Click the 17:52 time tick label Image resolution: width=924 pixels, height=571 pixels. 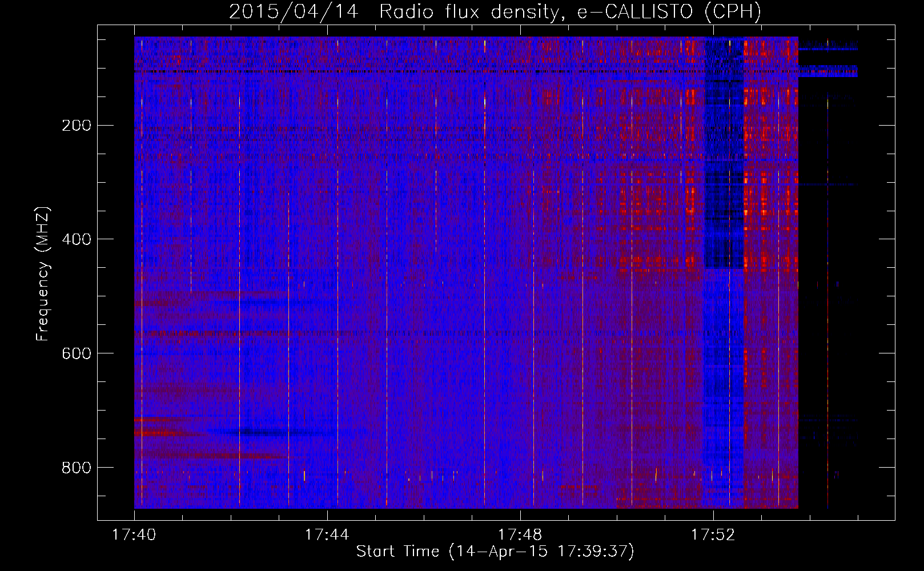(713, 535)
